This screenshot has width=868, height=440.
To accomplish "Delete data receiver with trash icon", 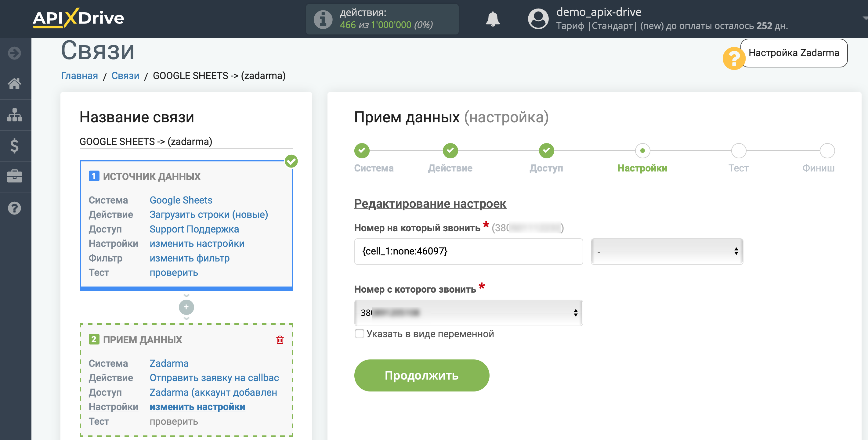I will click(280, 340).
